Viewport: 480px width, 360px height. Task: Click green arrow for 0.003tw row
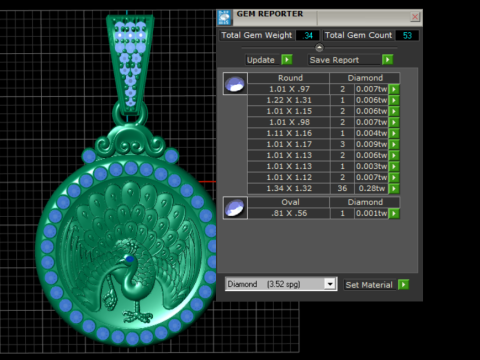394,166
